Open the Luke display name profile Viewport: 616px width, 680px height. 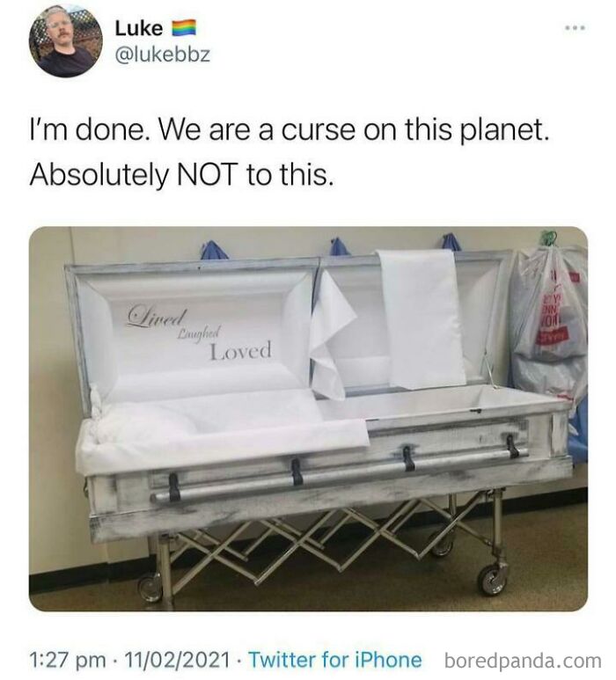coord(139,29)
